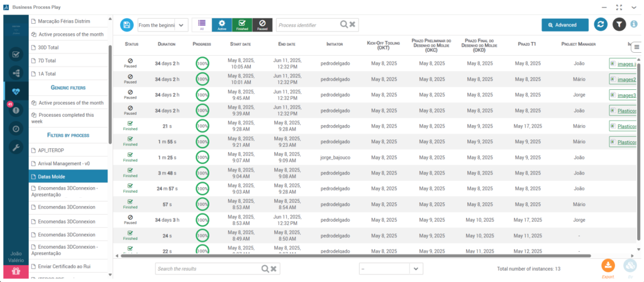Click the wrench settings icon in sidebar
Viewport: 644px width, 282px height.
point(16,148)
